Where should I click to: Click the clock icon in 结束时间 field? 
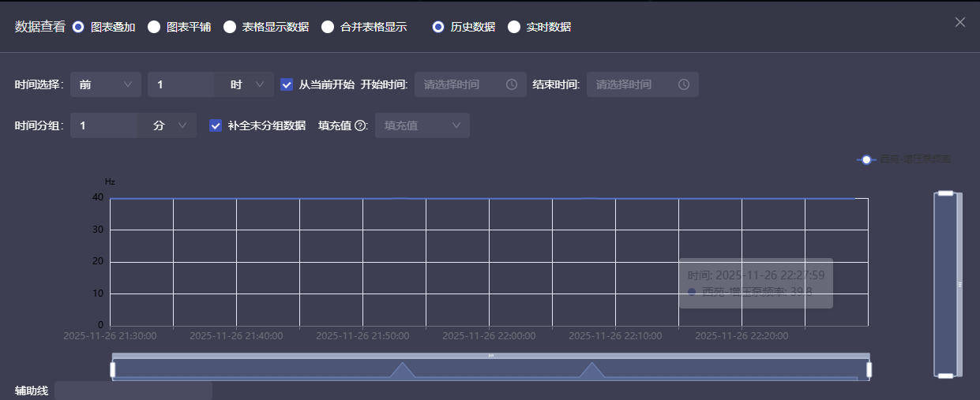(684, 84)
